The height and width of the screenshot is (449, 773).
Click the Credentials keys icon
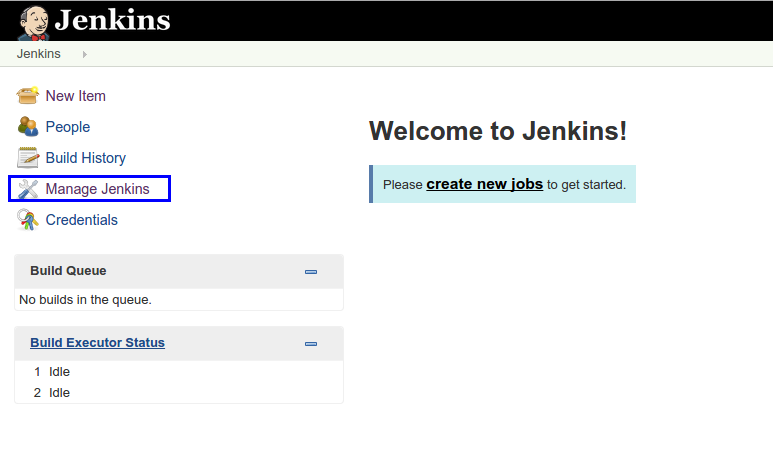click(x=28, y=220)
